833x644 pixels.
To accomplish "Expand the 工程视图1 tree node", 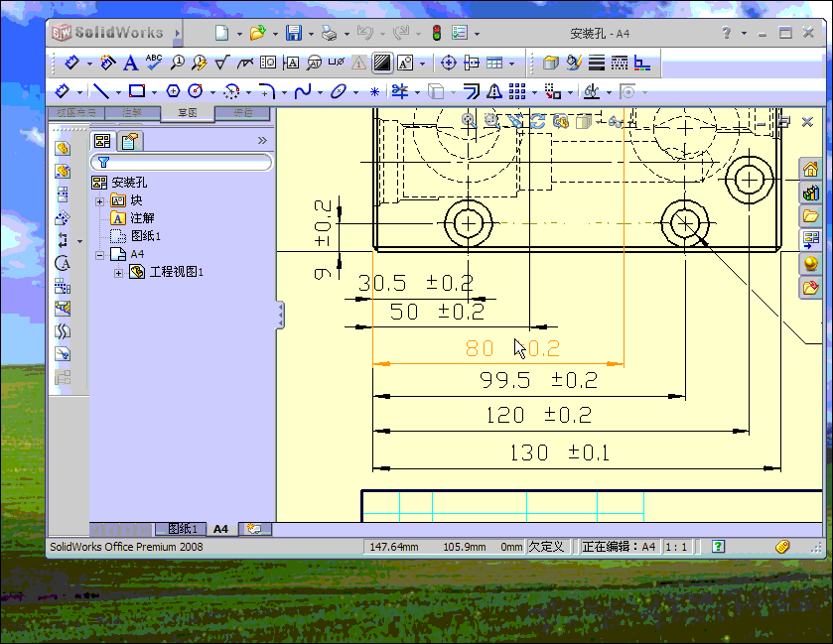I will click(118, 273).
